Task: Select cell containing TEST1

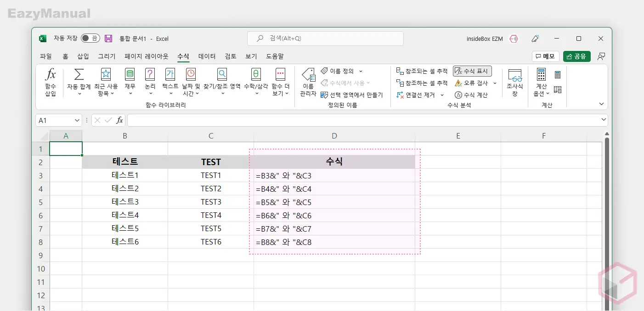Action: (211, 176)
